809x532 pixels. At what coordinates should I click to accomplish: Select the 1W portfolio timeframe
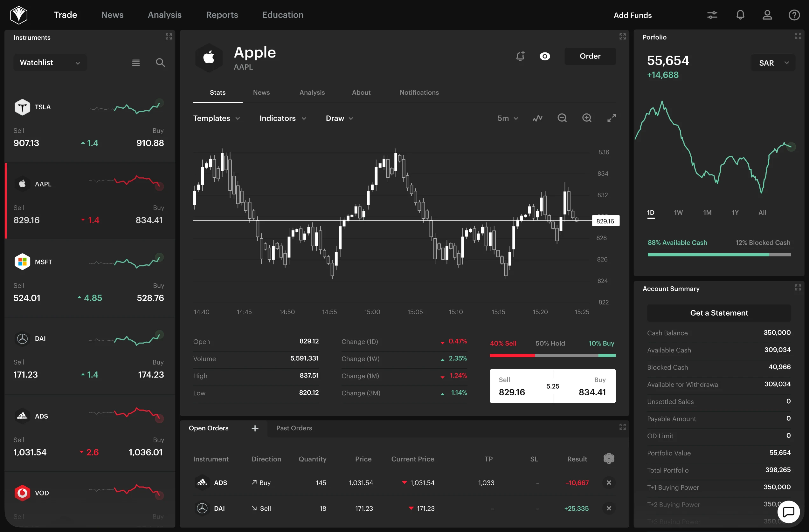[678, 212]
